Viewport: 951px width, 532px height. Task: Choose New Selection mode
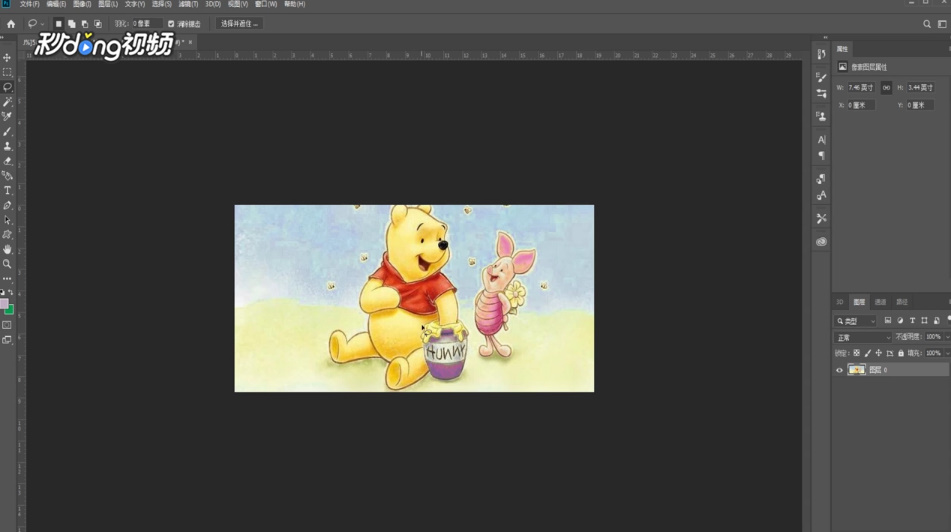(x=58, y=24)
